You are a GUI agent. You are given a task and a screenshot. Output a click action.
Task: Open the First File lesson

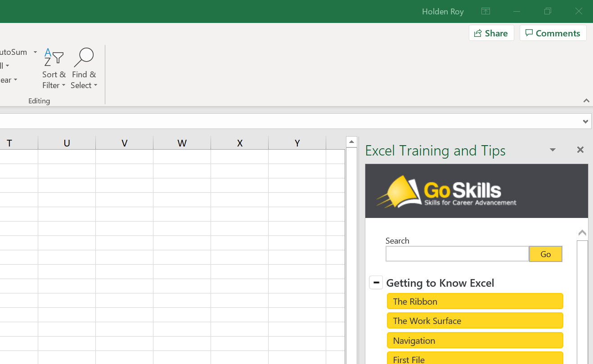475,358
